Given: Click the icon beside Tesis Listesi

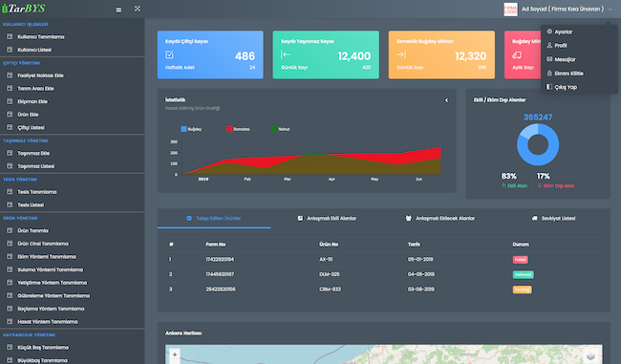Looking at the screenshot, I should coord(10,205).
